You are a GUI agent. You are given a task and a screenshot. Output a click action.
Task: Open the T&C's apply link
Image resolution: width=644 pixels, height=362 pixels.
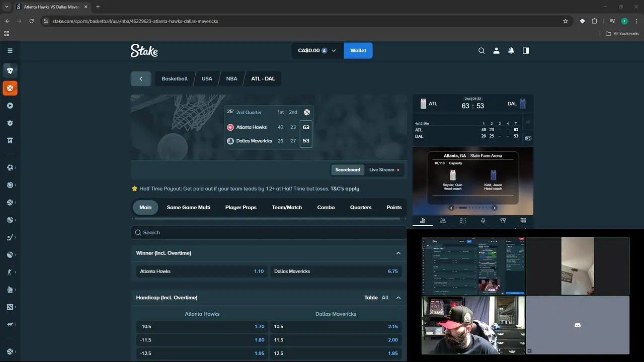click(345, 189)
